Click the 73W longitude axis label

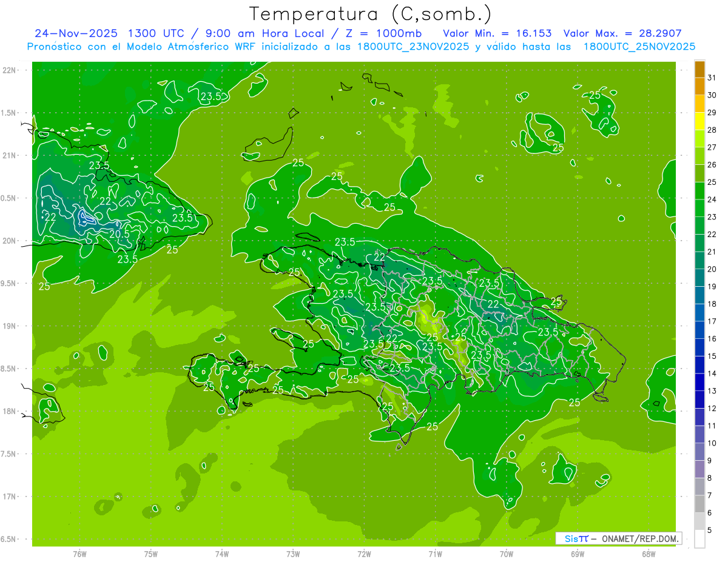coord(293,554)
